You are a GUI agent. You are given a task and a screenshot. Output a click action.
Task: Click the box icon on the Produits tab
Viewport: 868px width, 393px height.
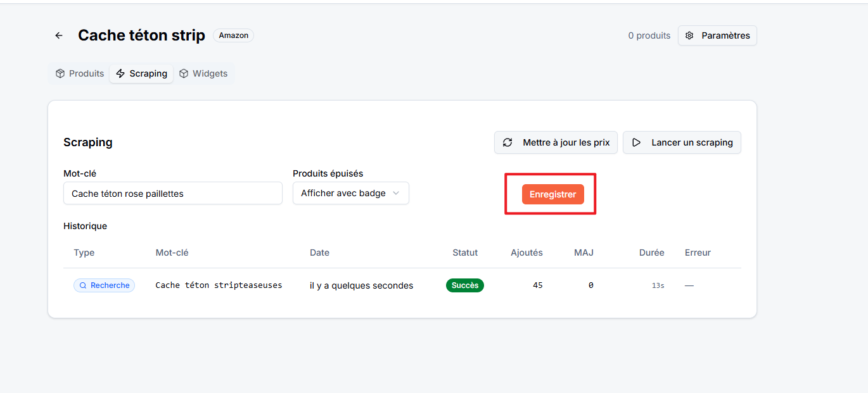click(x=60, y=73)
